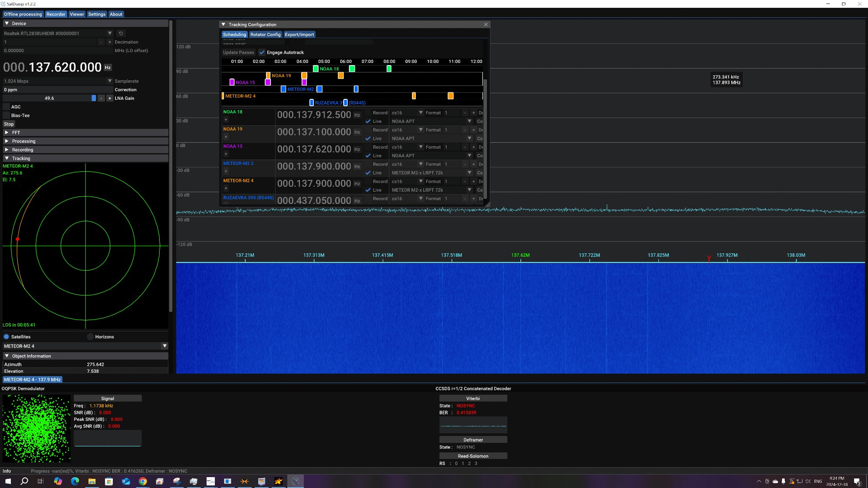Image resolution: width=868 pixels, height=488 pixels.
Task: Open volume control in the system tray
Action: [x=808, y=481]
